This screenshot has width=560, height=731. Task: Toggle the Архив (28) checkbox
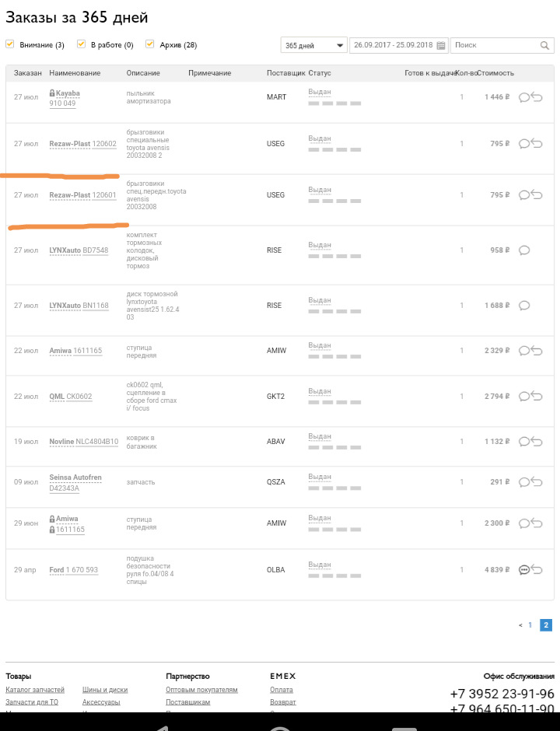[x=149, y=44]
